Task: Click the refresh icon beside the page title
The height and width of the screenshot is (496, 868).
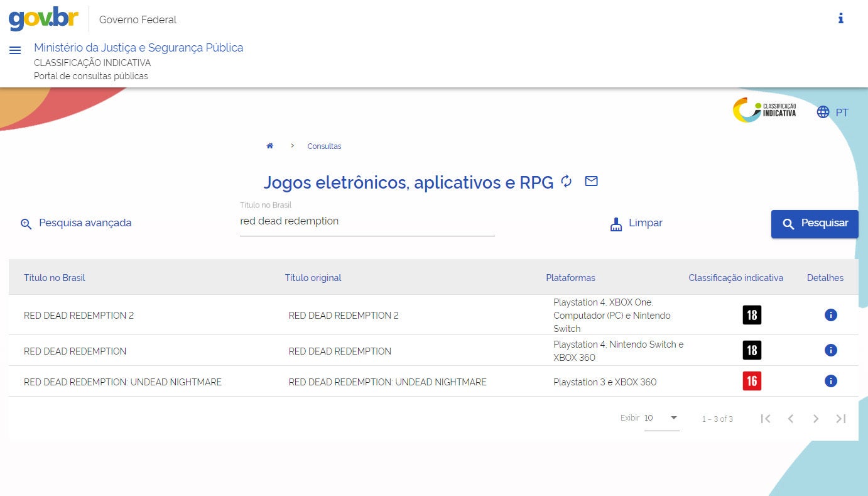Action: [x=567, y=181]
